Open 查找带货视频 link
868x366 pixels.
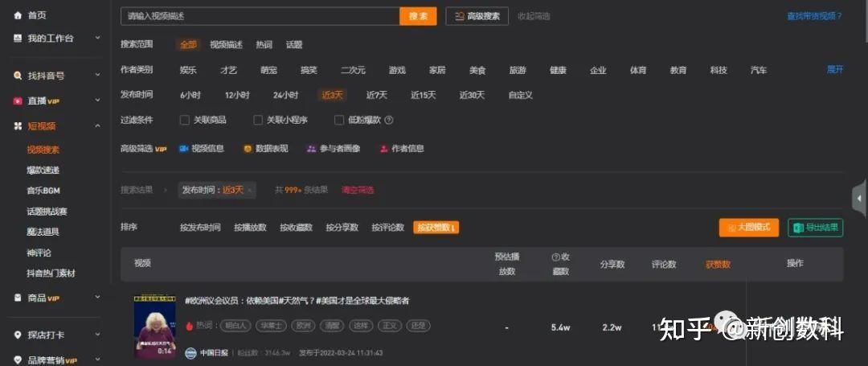(x=814, y=17)
